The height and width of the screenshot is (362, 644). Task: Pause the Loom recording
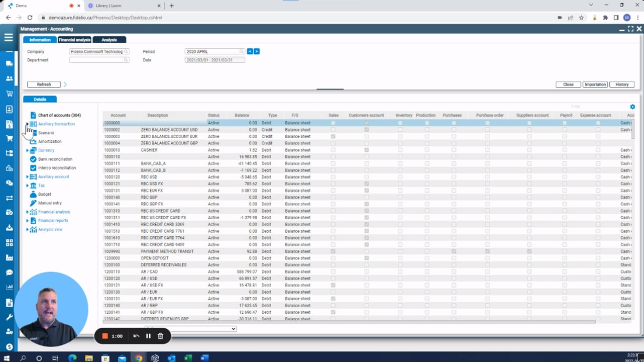tap(148, 336)
